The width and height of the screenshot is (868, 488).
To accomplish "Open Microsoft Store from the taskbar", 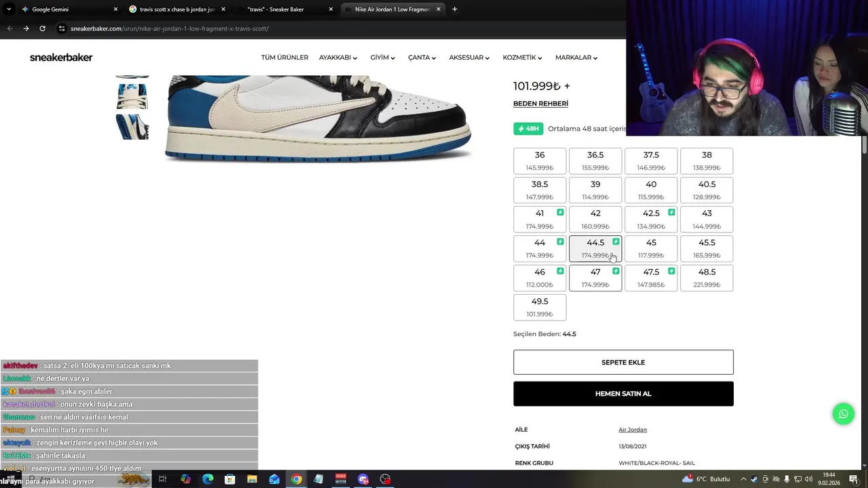I will coord(230,479).
